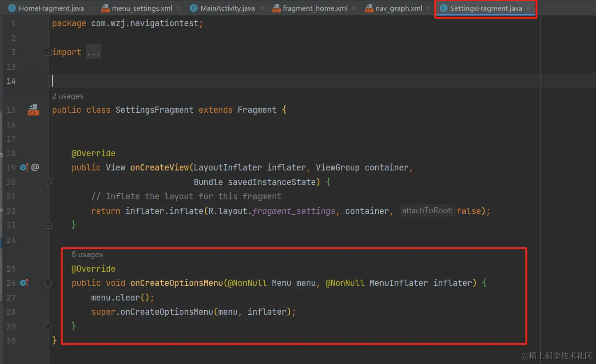The height and width of the screenshot is (364, 596).
Task: Click the folded import ellipsis placeholder
Action: [x=94, y=52]
